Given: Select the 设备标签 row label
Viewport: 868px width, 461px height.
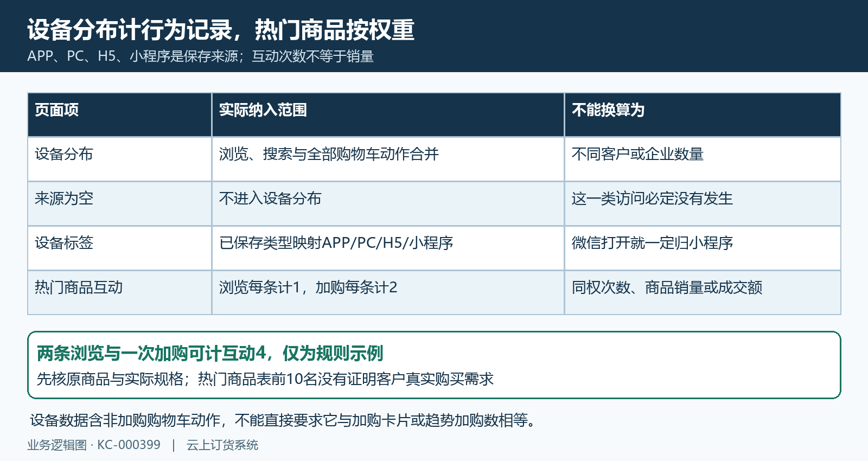Looking at the screenshot, I should 119,248.
